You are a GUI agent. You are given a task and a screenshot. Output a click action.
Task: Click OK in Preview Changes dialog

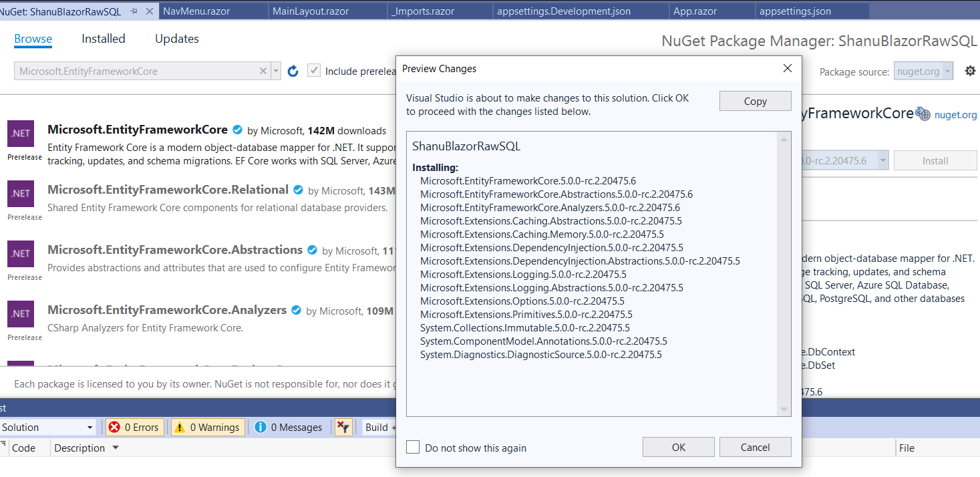click(679, 448)
